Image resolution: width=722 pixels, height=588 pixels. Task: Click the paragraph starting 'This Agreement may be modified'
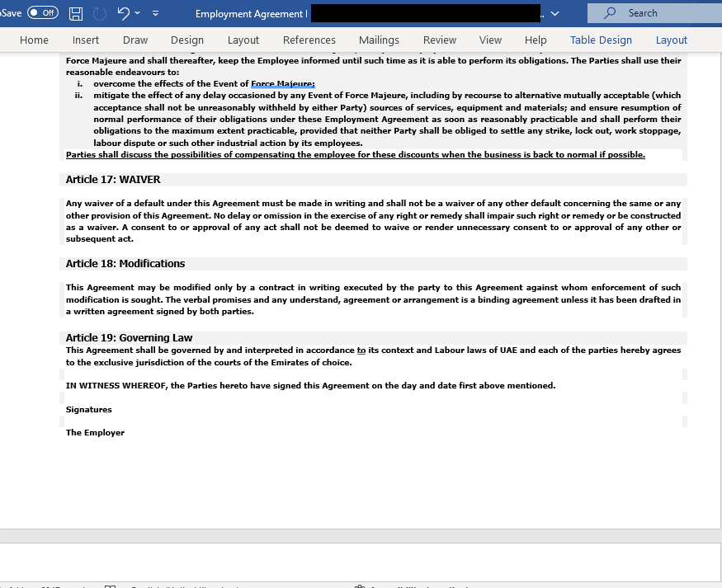tap(374, 299)
